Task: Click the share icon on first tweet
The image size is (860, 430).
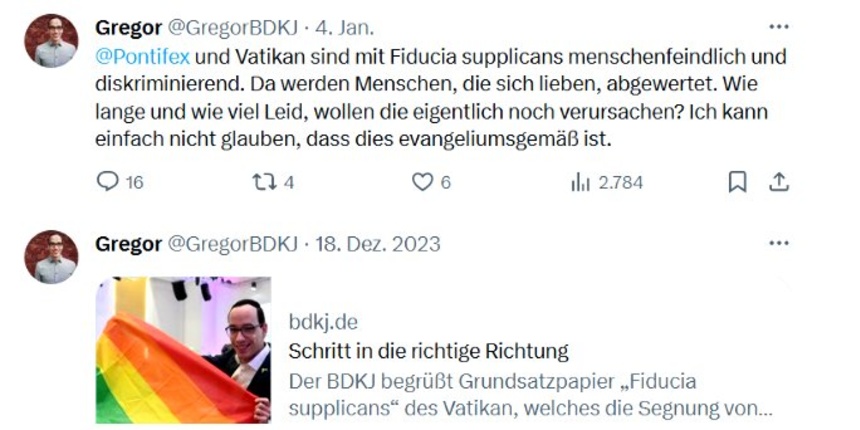Action: point(778,182)
